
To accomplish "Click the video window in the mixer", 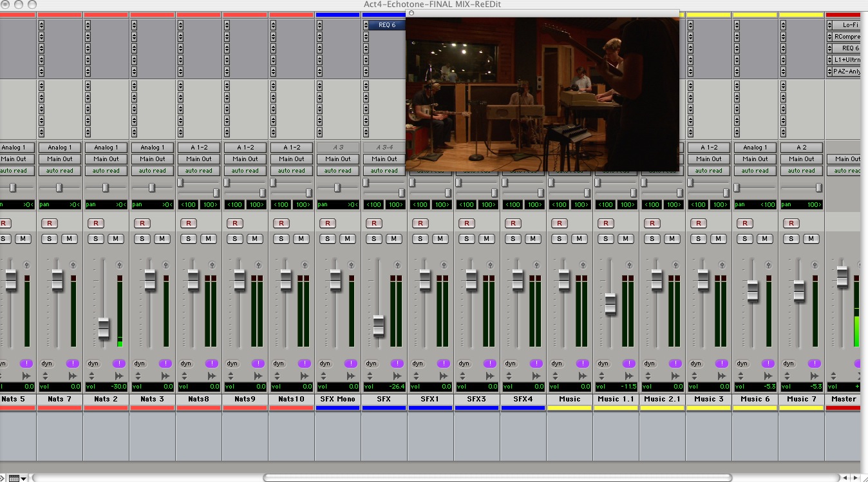I will [x=542, y=93].
